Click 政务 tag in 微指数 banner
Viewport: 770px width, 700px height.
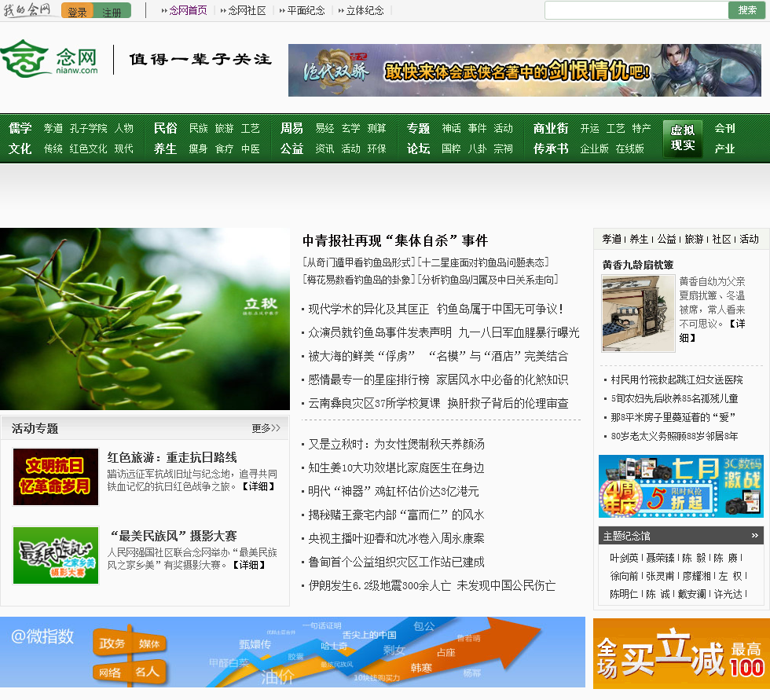pyautogui.click(x=112, y=643)
